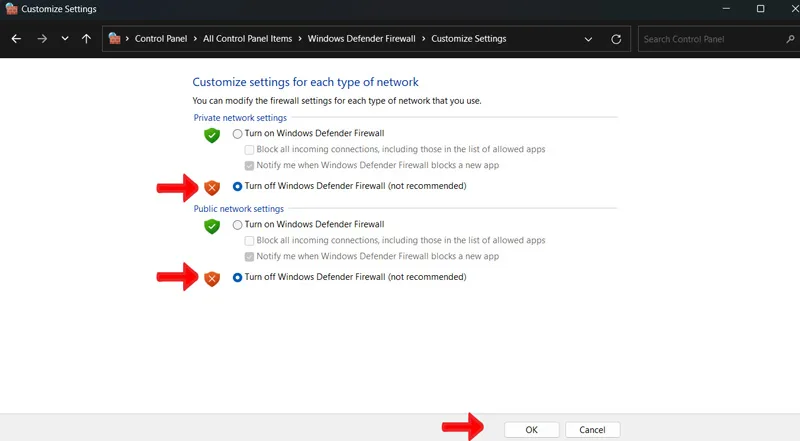Go back with the back arrow
800x441 pixels.
16,39
